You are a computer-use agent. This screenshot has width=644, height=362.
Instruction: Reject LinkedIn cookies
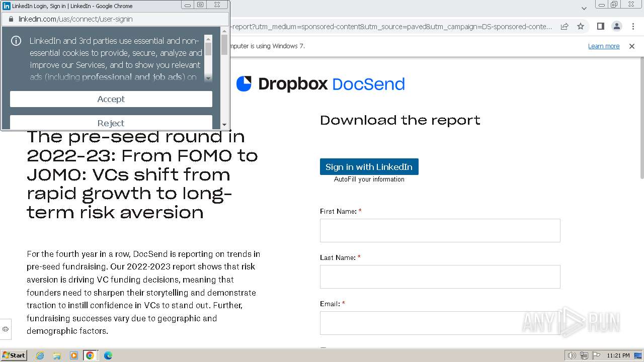point(111,122)
